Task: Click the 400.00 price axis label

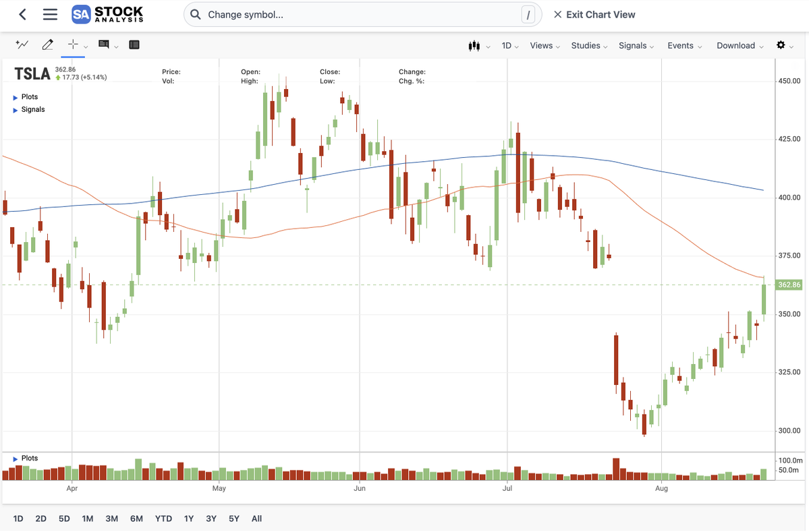Action: pos(789,198)
